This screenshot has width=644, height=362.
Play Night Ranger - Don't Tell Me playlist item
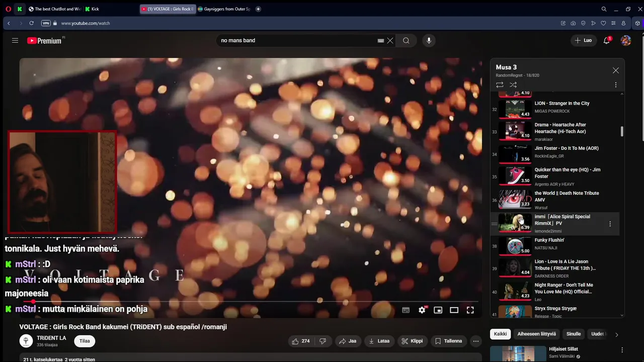(x=555, y=292)
